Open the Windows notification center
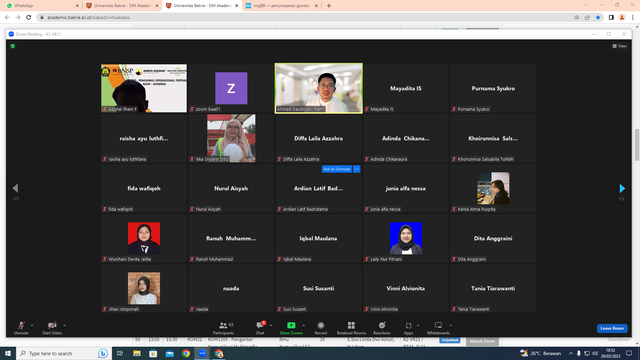This screenshot has width=640, height=360. [x=629, y=353]
